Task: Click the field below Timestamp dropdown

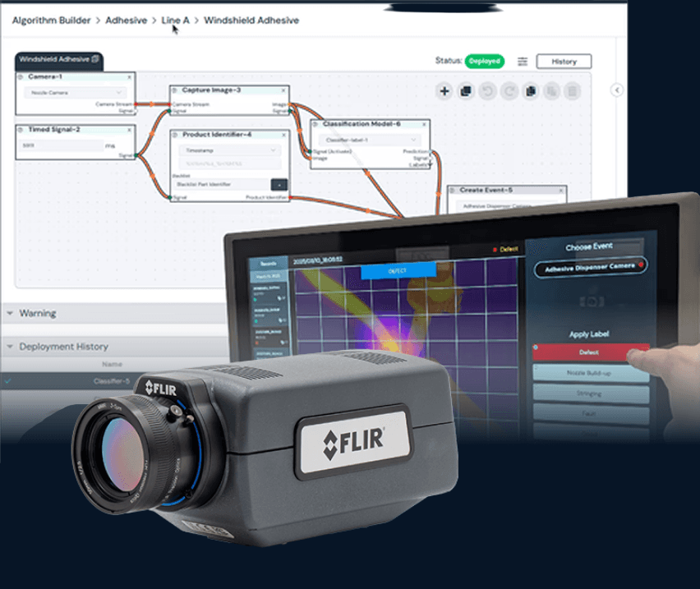Action: click(230, 163)
